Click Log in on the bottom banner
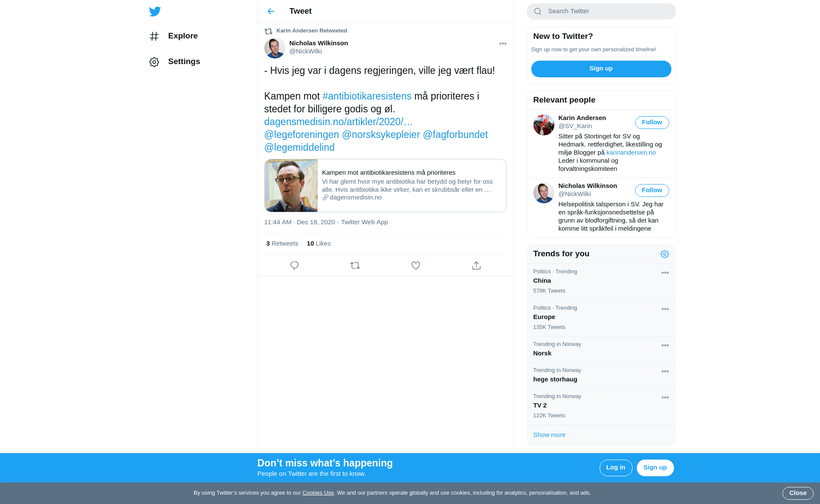Screen dimensions: 820x504 615,468
